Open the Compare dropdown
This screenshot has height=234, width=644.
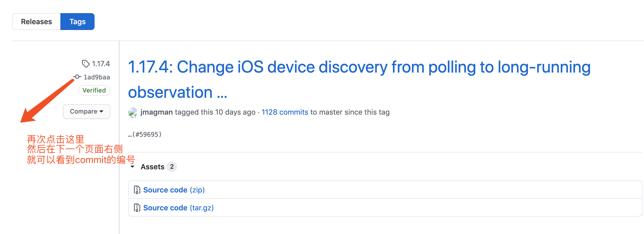(x=86, y=111)
